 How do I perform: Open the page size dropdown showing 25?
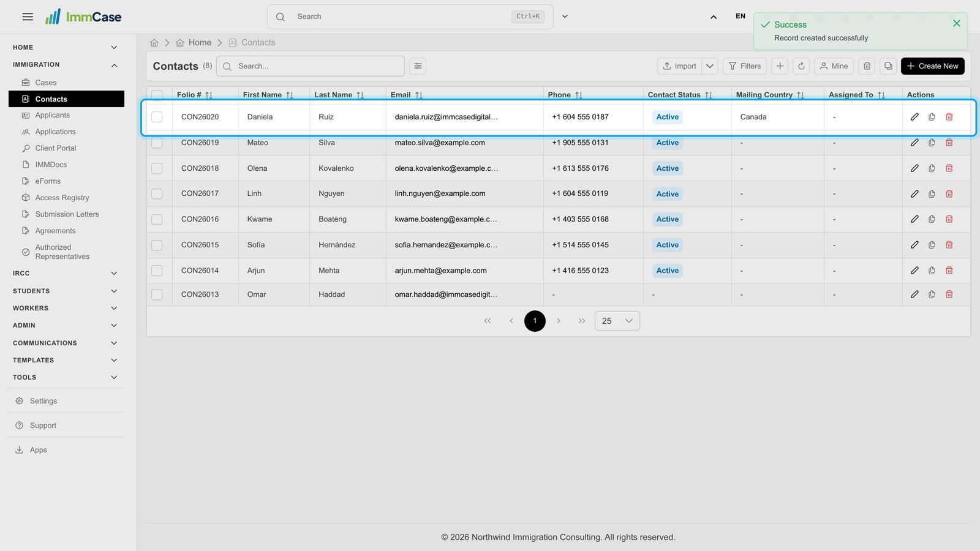(x=617, y=321)
